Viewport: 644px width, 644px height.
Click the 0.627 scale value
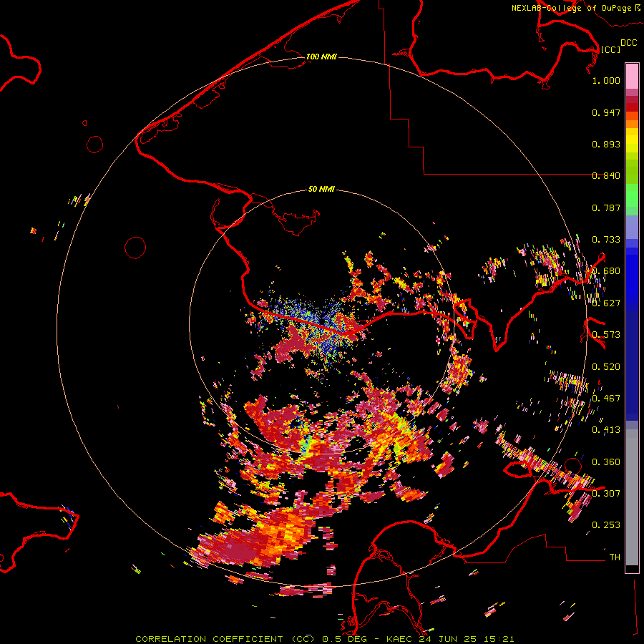click(606, 303)
